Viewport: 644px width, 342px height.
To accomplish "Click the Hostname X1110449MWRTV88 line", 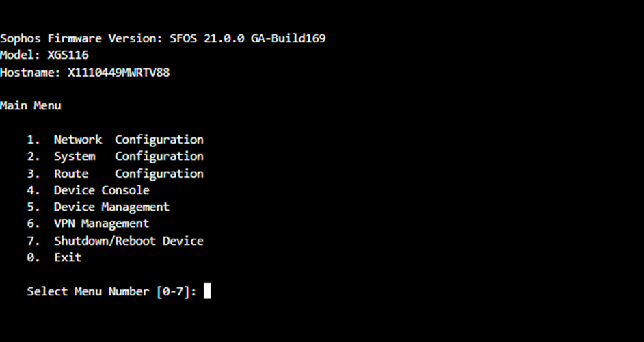I will [85, 73].
